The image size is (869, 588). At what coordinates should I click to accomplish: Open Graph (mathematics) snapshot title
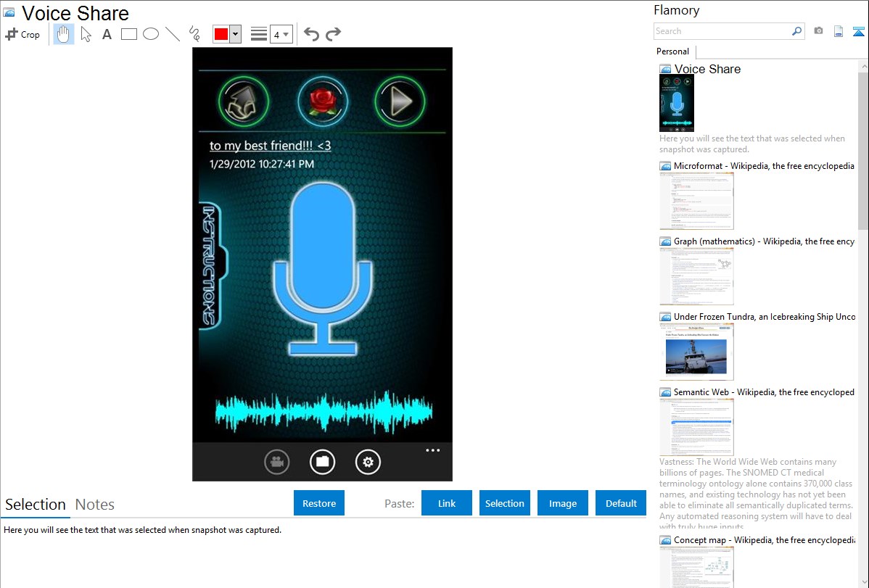(764, 241)
